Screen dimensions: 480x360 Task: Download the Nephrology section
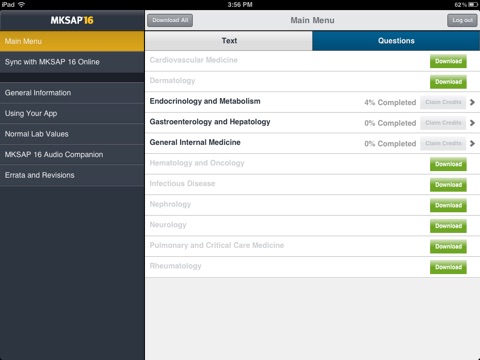(x=448, y=205)
